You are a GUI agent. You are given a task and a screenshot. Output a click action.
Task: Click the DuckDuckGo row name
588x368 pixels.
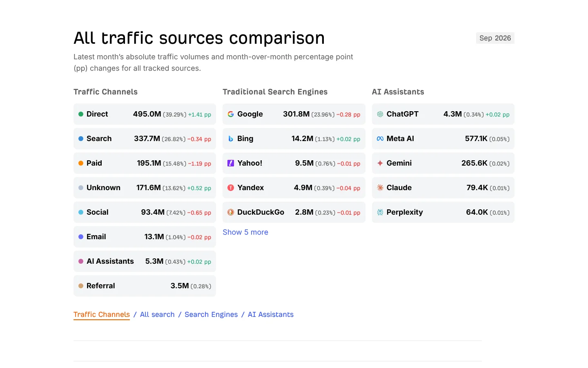tap(261, 212)
